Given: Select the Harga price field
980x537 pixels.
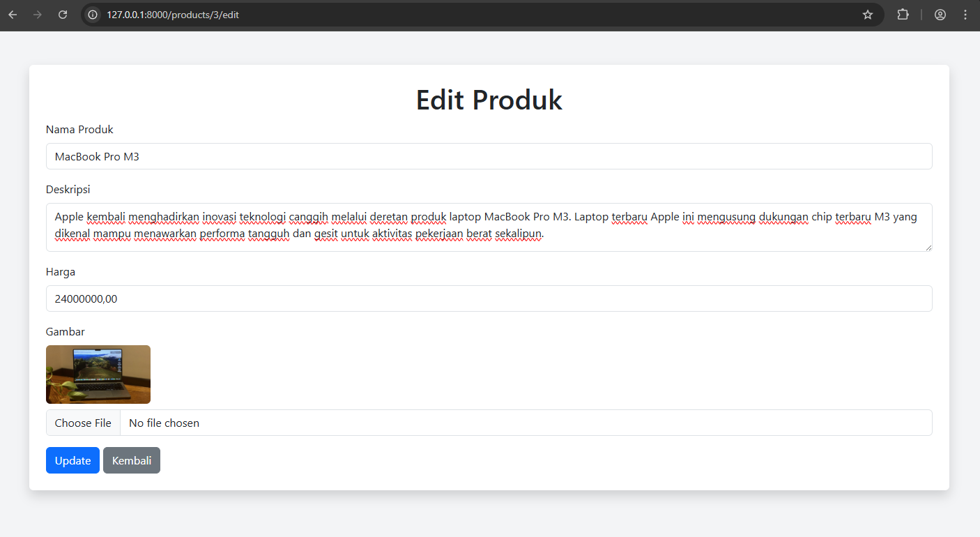Looking at the screenshot, I should (x=488, y=298).
